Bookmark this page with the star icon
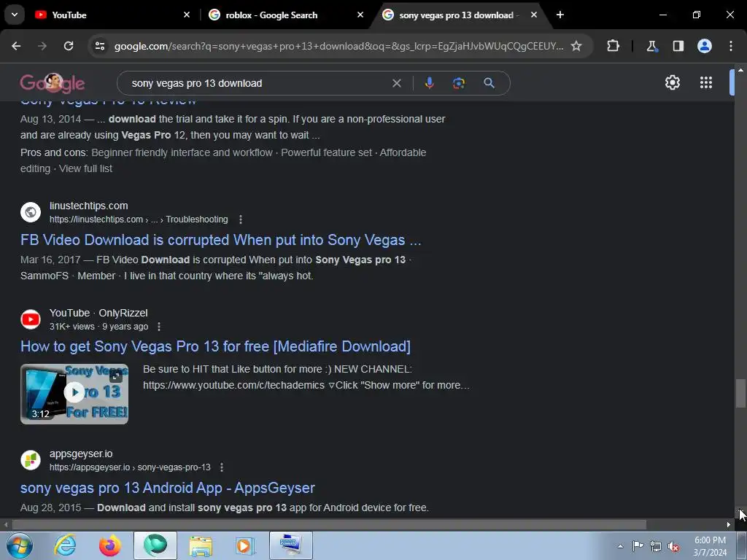The image size is (747, 560). 576,46
